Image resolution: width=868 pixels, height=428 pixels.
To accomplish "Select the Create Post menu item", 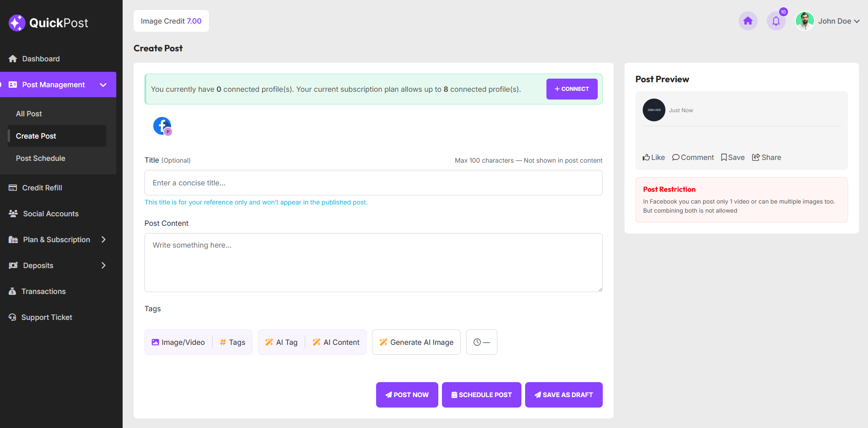I will [36, 136].
